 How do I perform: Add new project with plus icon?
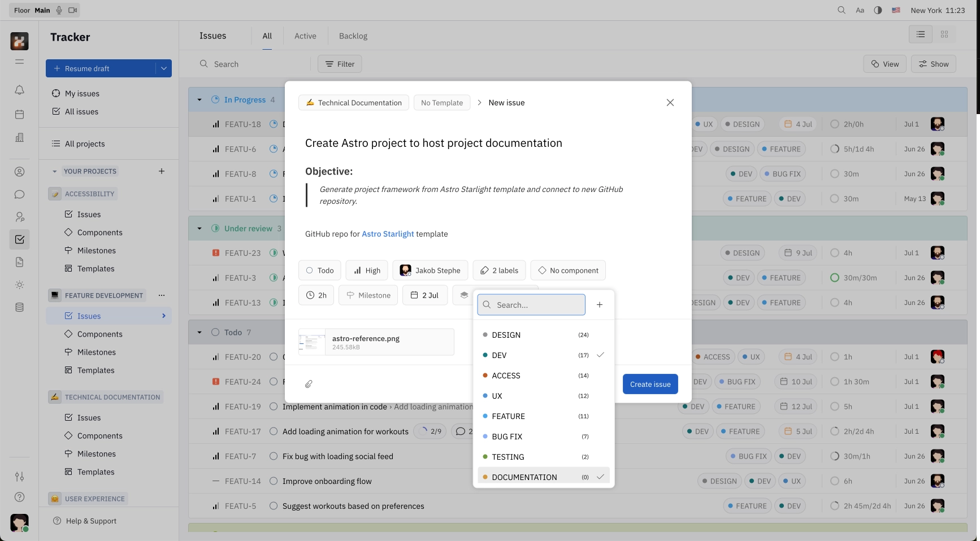pyautogui.click(x=162, y=171)
